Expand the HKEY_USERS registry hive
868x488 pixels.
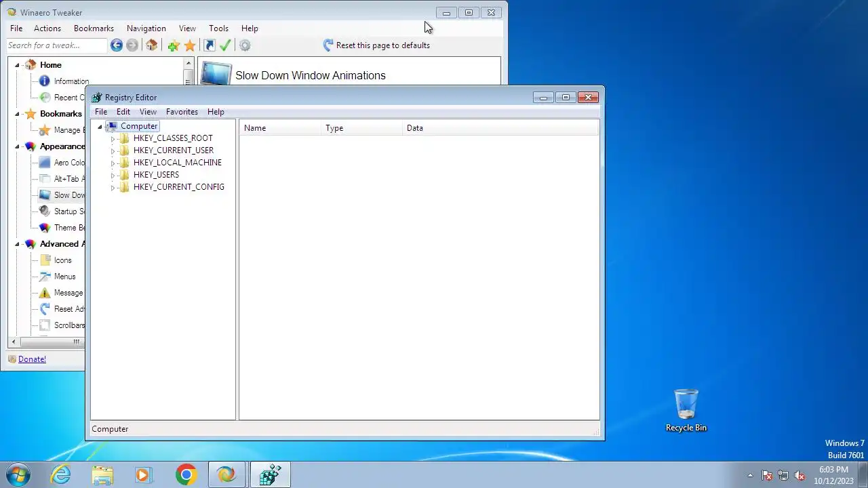click(113, 175)
